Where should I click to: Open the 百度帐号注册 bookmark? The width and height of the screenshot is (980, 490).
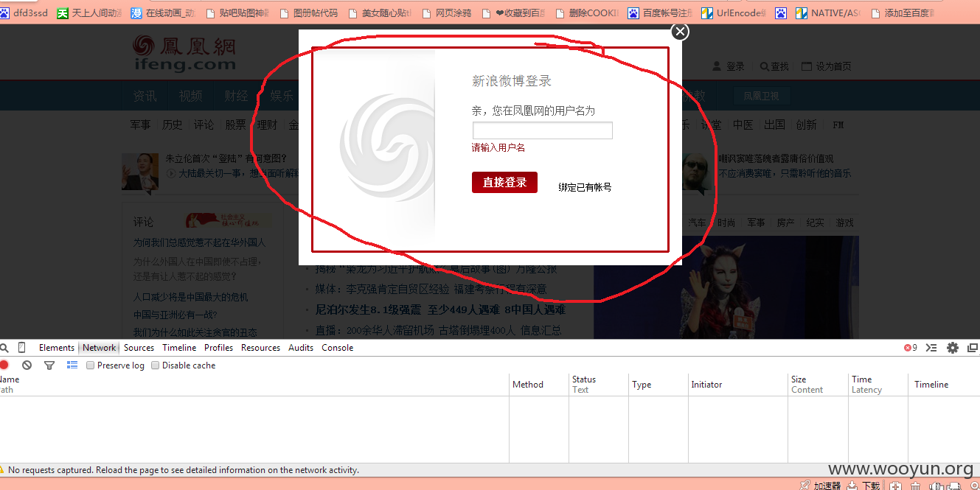pos(660,13)
